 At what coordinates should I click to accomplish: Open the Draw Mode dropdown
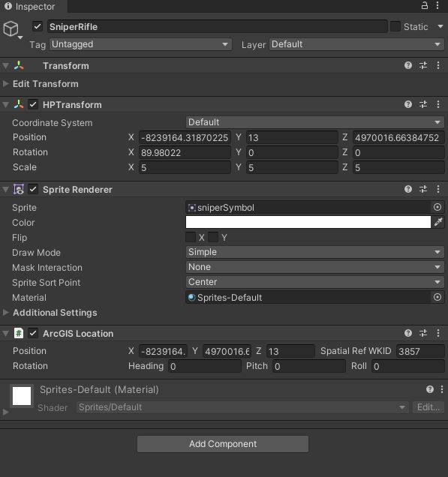pos(314,252)
